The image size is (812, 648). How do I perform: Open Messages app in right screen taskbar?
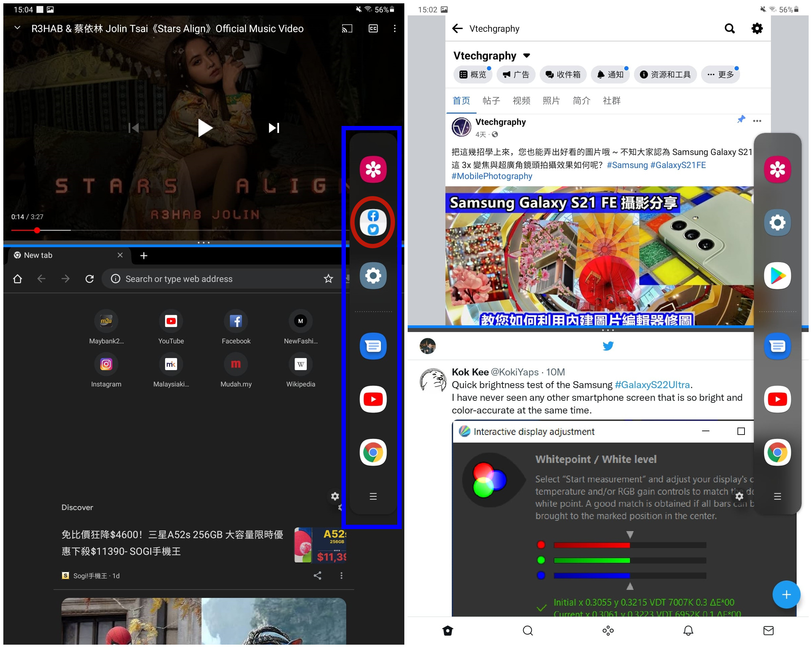[x=777, y=346]
